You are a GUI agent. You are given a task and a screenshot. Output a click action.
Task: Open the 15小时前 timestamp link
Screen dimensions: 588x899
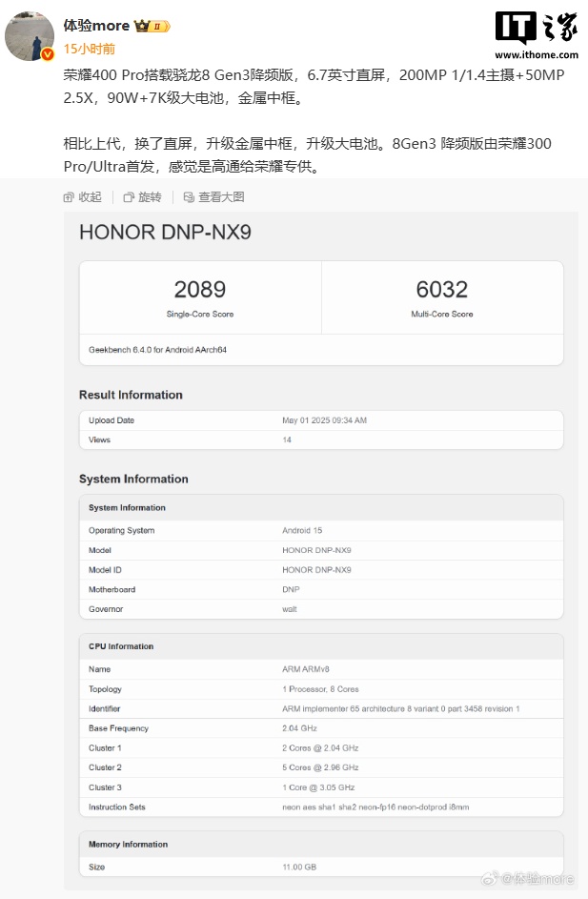(x=89, y=49)
